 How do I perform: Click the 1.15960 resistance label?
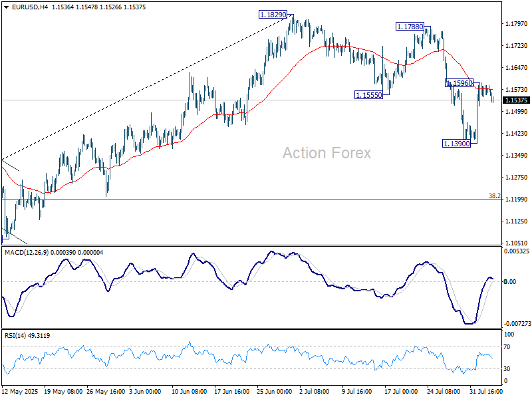[459, 83]
